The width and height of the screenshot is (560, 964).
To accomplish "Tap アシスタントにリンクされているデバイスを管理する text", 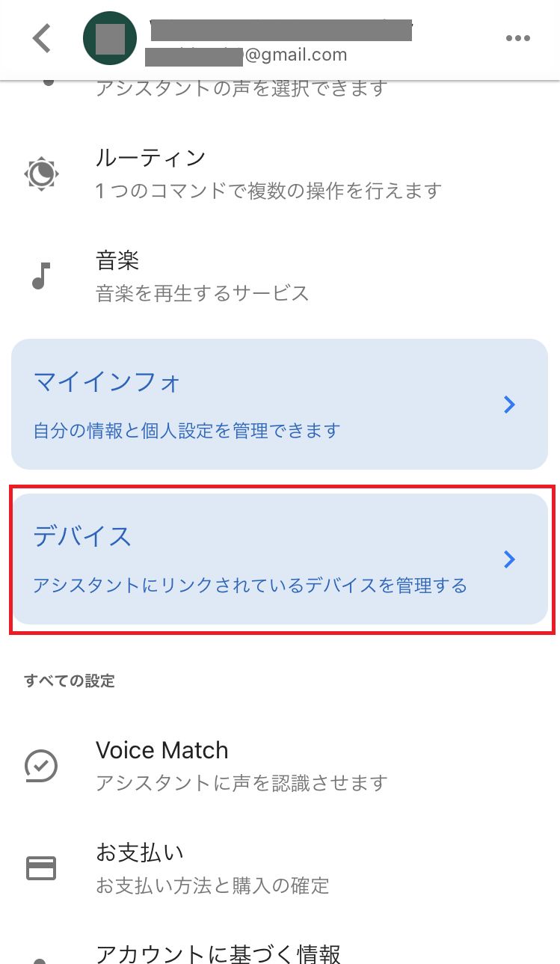I will [x=250, y=586].
